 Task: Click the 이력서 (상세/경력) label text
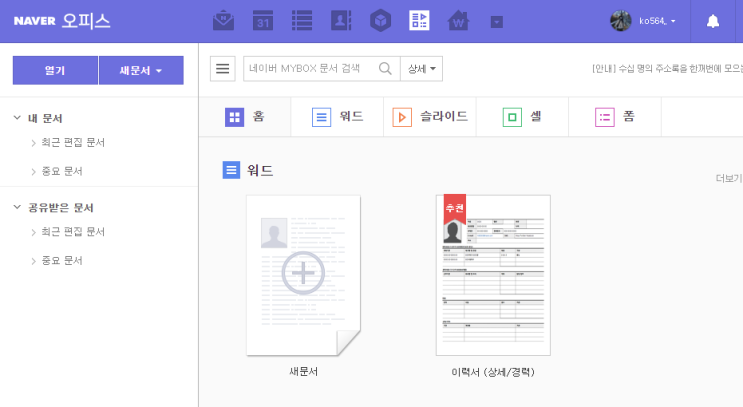(493, 372)
